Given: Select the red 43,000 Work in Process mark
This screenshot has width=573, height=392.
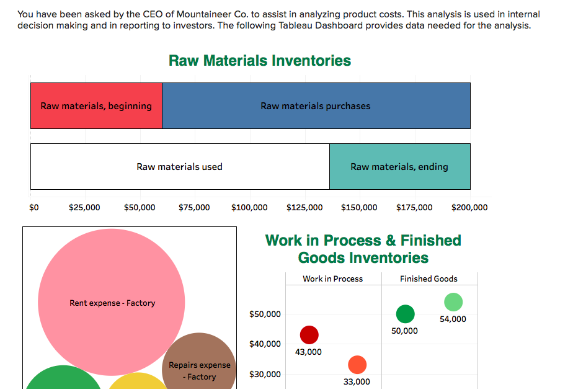Looking at the screenshot, I should coord(309,334).
